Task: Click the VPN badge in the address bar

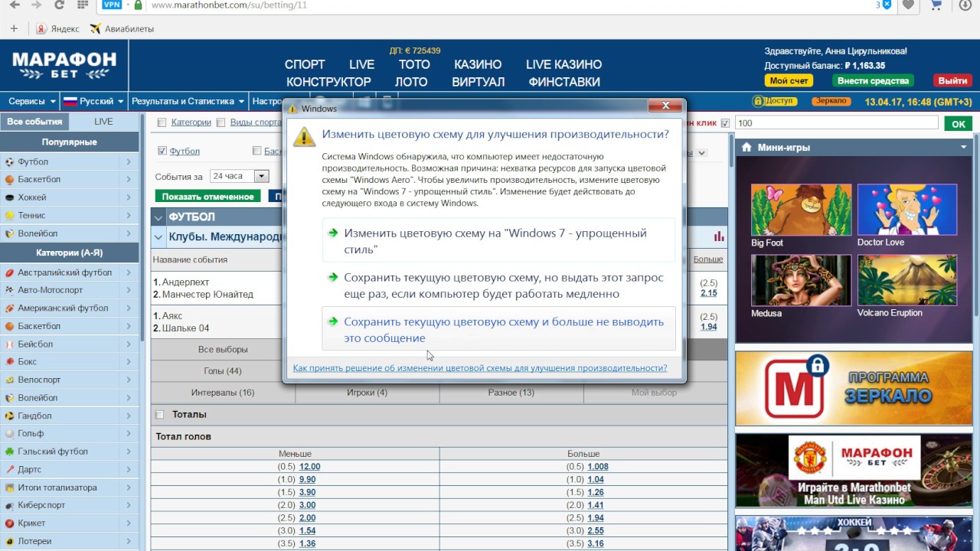Action: point(112,5)
